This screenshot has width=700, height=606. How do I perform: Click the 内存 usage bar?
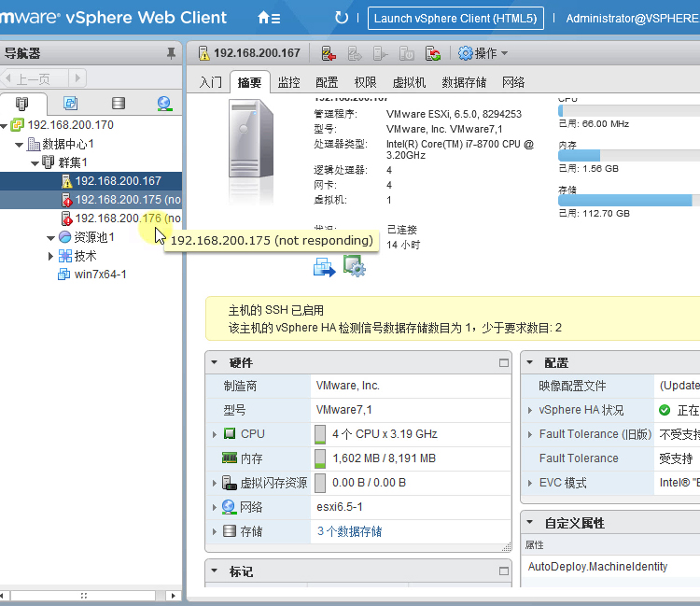[x=628, y=155]
